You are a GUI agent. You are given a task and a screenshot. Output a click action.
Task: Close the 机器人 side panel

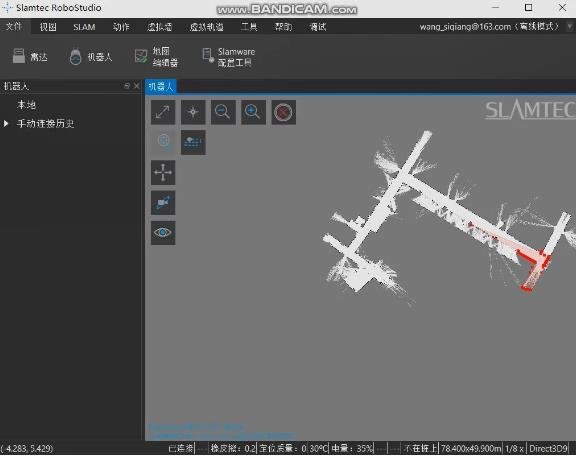[x=137, y=86]
